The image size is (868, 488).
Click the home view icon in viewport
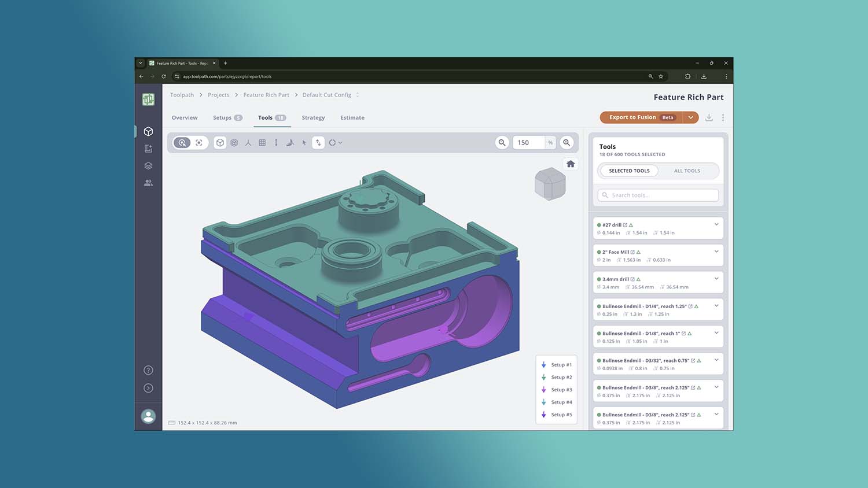pyautogui.click(x=571, y=164)
